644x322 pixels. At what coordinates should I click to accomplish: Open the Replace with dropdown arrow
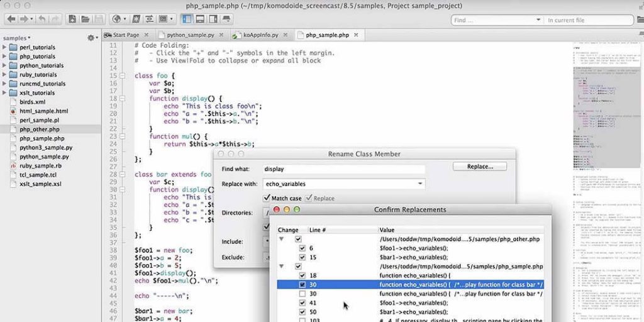420,184
